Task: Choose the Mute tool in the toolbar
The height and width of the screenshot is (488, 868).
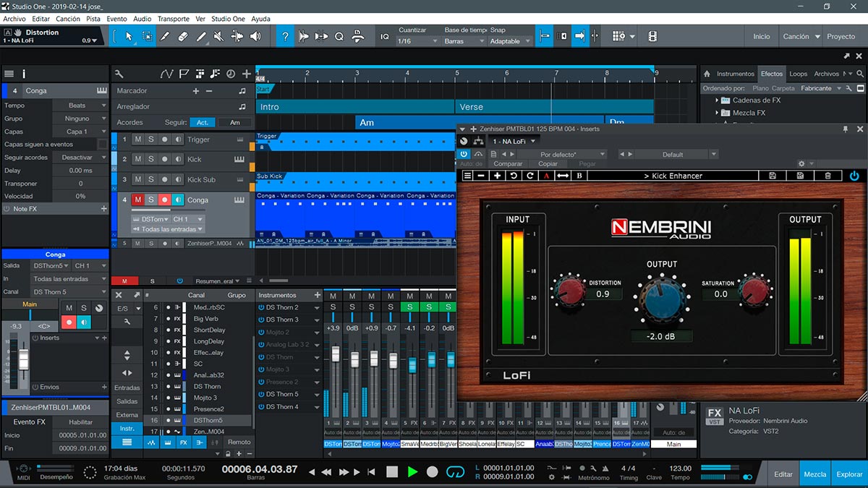Action: pos(219,35)
